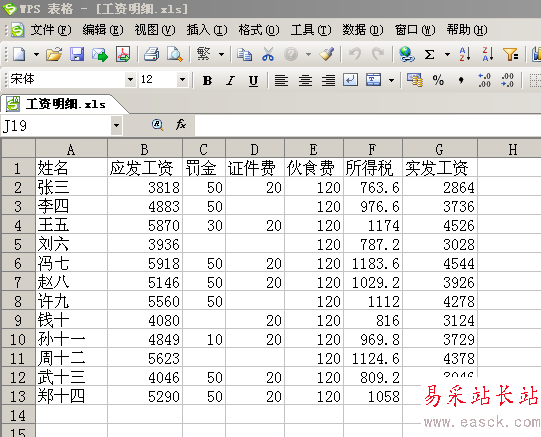Copy the selected cells
The height and width of the screenshot is (437, 541).
[x=244, y=54]
